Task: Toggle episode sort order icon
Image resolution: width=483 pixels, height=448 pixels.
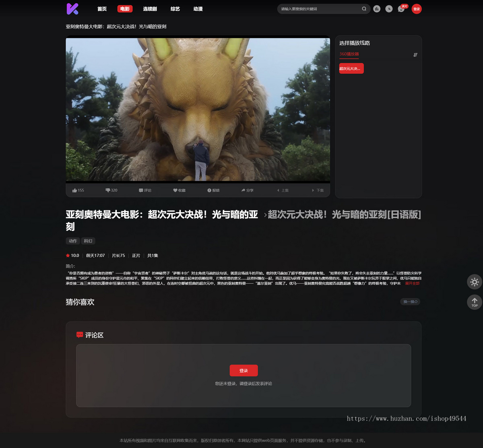Action: pyautogui.click(x=415, y=55)
